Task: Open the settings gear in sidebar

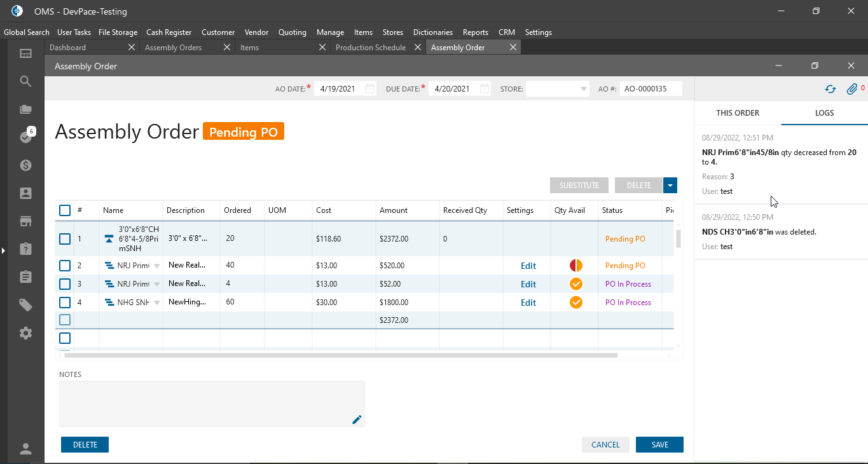Action: click(x=25, y=333)
